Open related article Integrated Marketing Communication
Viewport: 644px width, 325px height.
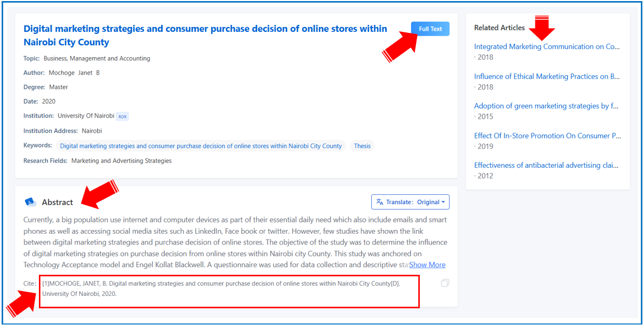click(547, 47)
